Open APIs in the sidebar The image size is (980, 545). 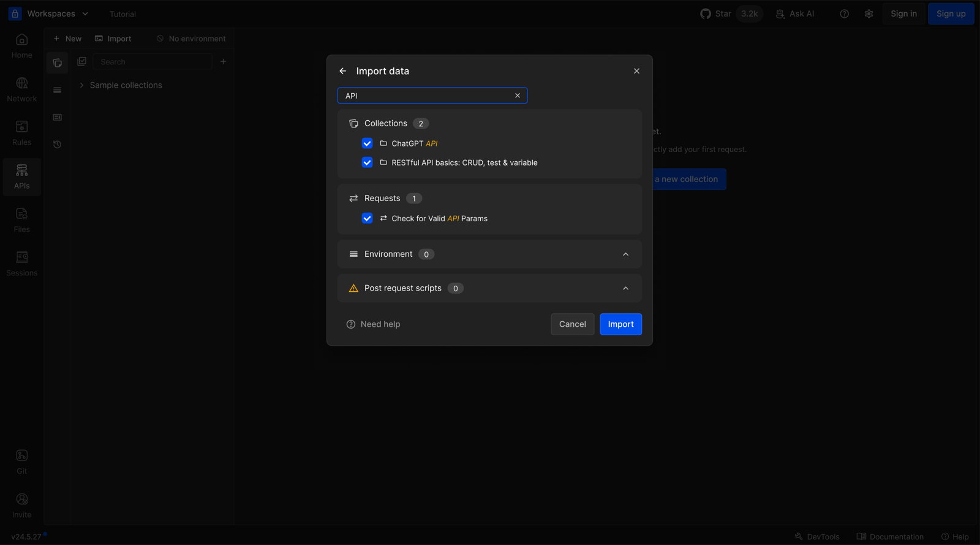click(21, 177)
